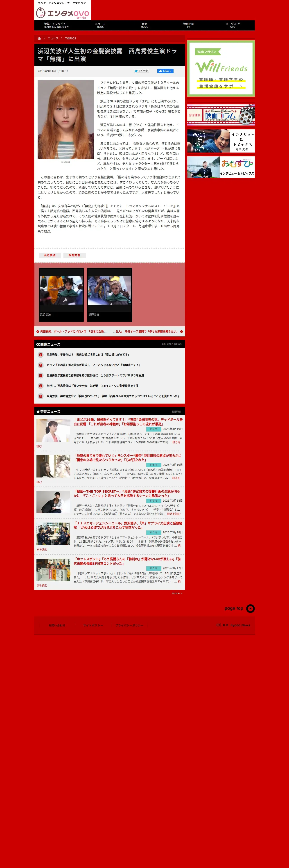Click the Twitter ツイート share button
289x868 pixels.
point(141,71)
